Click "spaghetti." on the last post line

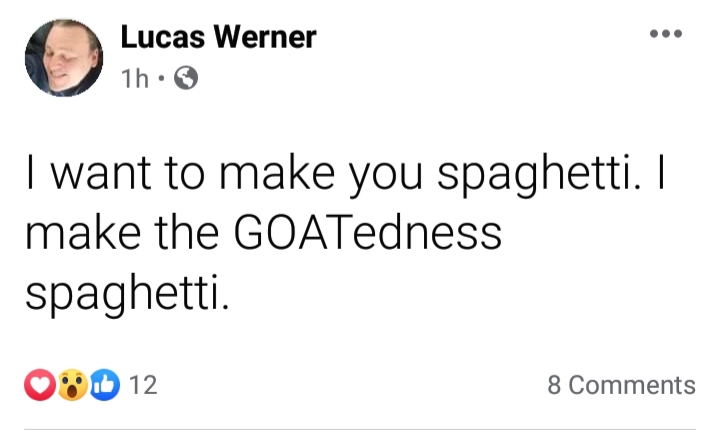point(127,294)
